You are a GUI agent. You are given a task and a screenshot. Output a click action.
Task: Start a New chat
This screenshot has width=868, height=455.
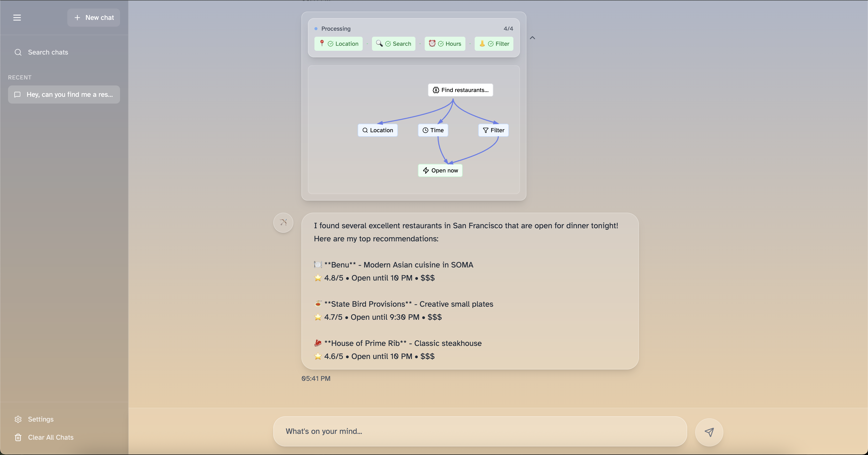tap(94, 18)
